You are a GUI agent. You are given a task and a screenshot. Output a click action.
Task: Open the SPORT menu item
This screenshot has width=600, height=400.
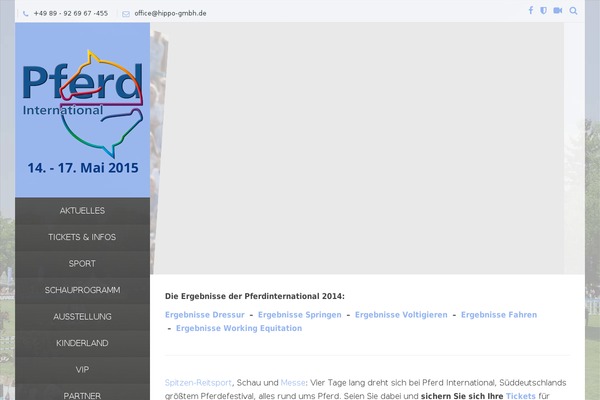click(x=82, y=263)
